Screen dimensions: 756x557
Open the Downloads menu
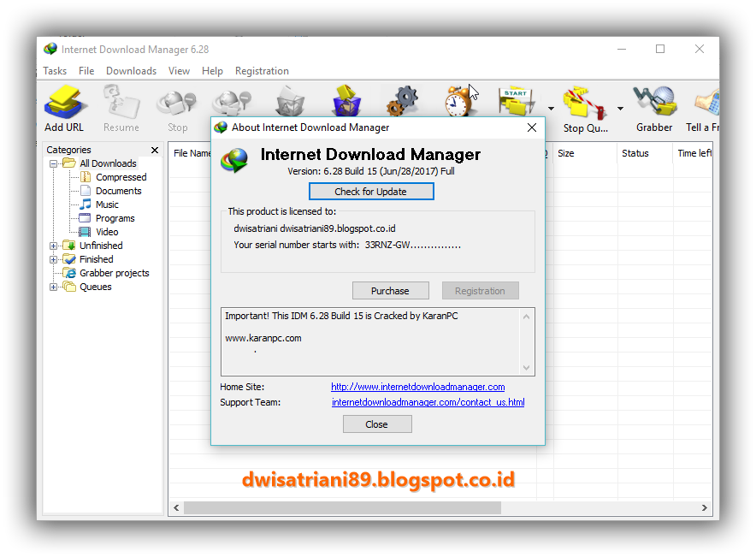tap(131, 71)
